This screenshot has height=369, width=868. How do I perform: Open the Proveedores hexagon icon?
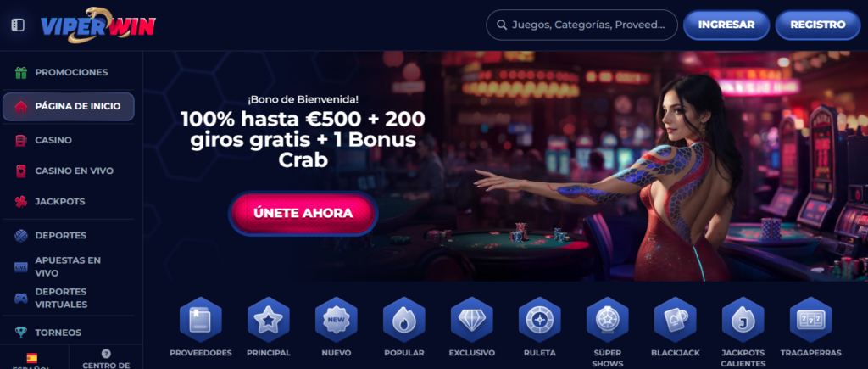click(200, 320)
